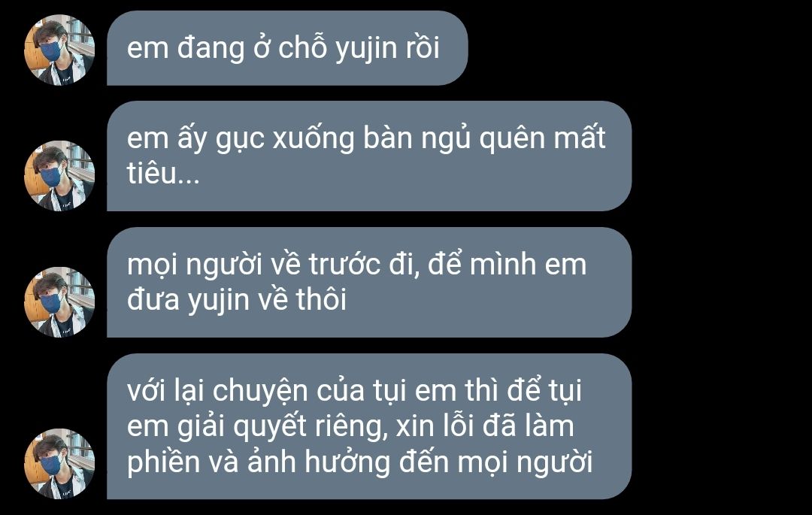
Task: Tap the long message starting 'với lại chuyện'
Action: pos(369,426)
